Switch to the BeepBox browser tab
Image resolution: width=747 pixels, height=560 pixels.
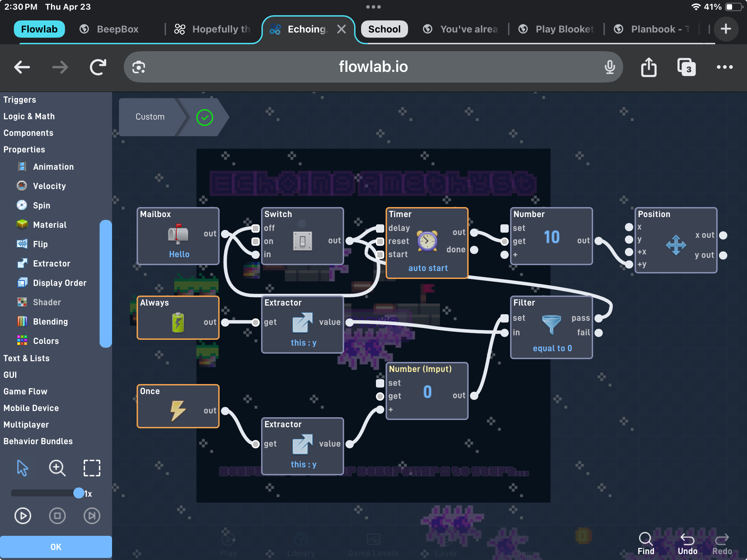(x=109, y=29)
